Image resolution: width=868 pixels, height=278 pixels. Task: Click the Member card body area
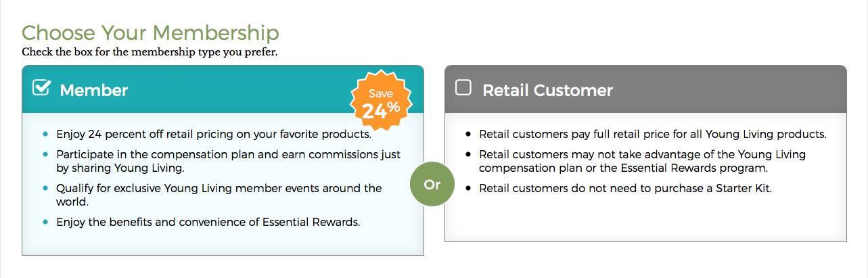pyautogui.click(x=223, y=183)
